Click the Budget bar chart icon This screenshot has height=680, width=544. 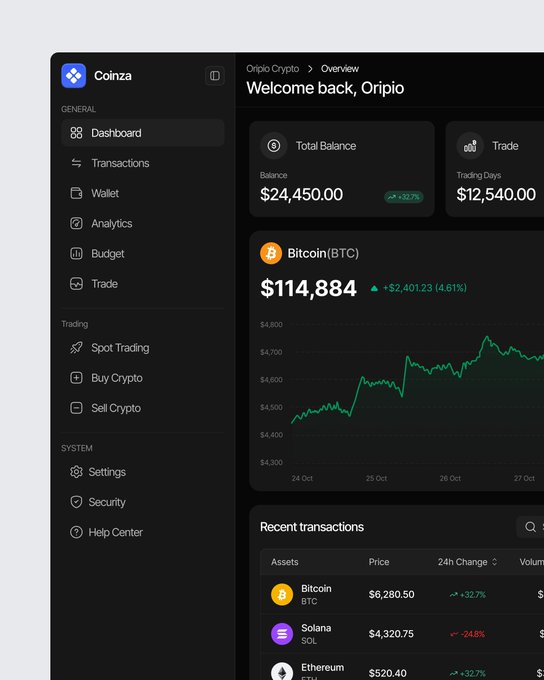pyautogui.click(x=76, y=253)
